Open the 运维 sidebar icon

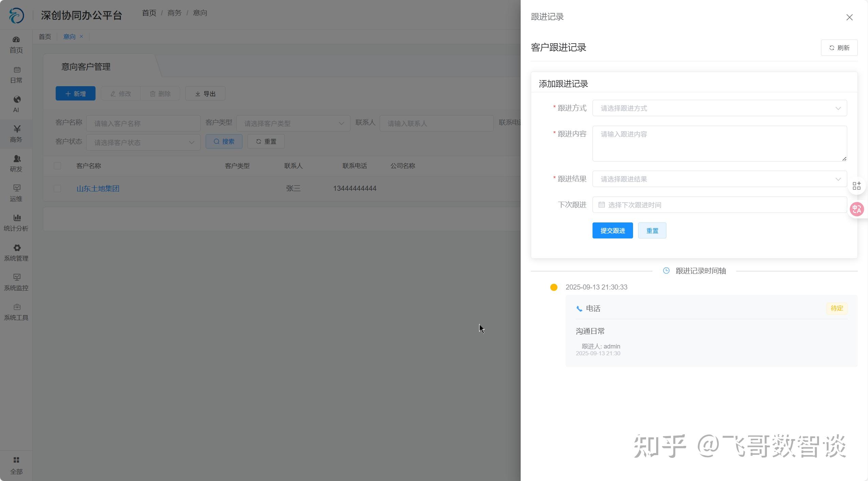[17, 188]
